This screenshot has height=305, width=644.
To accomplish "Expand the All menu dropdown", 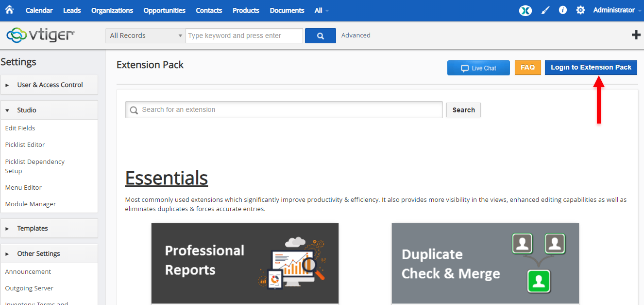I will 322,10.
